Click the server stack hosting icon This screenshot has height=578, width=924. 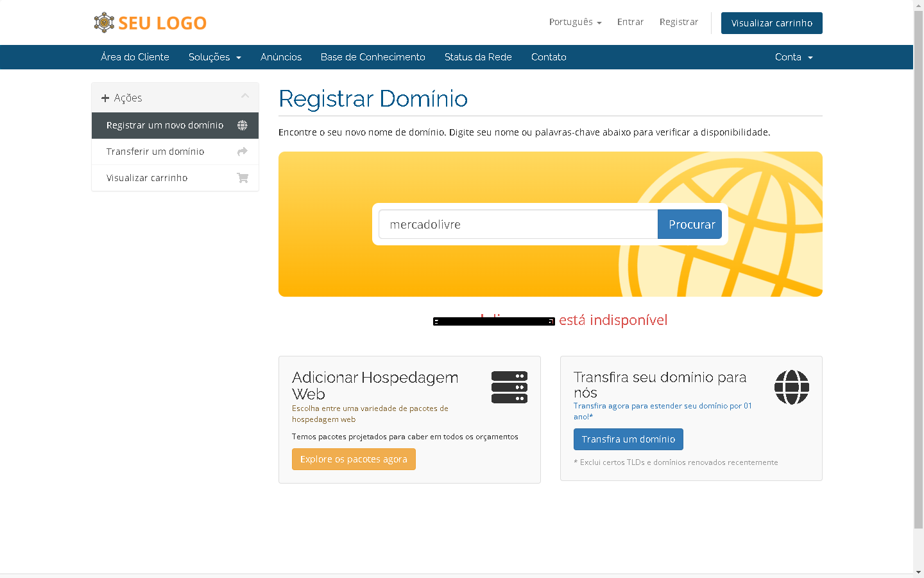tap(509, 387)
